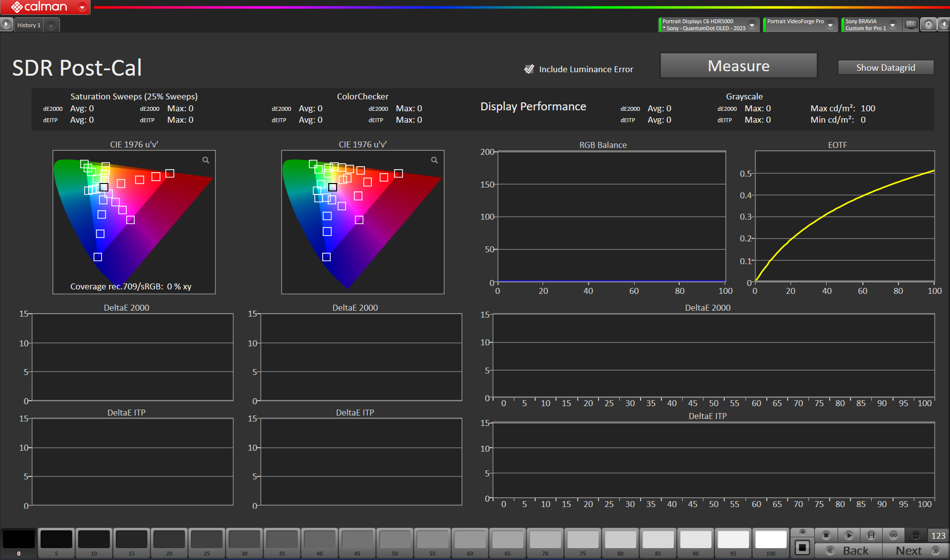Image resolution: width=950 pixels, height=560 pixels.
Task: Switch to the History 1 tab
Action: point(29,25)
